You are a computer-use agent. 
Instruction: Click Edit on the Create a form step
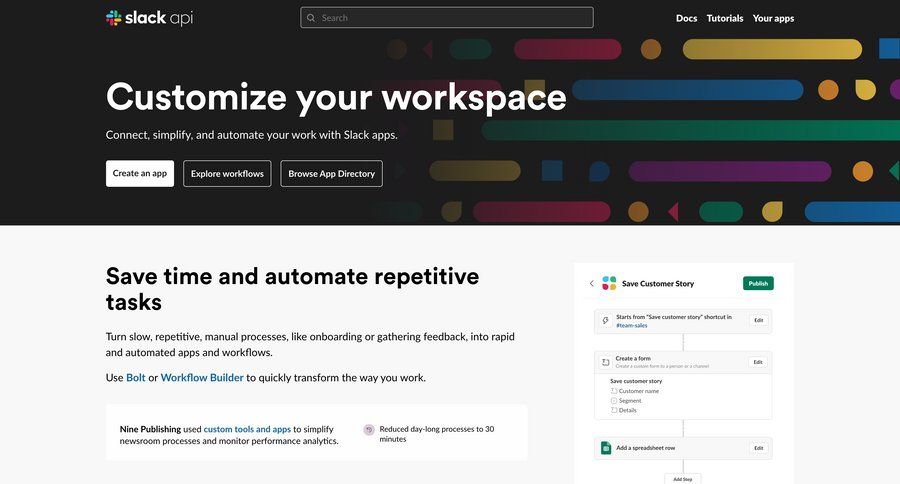758,362
